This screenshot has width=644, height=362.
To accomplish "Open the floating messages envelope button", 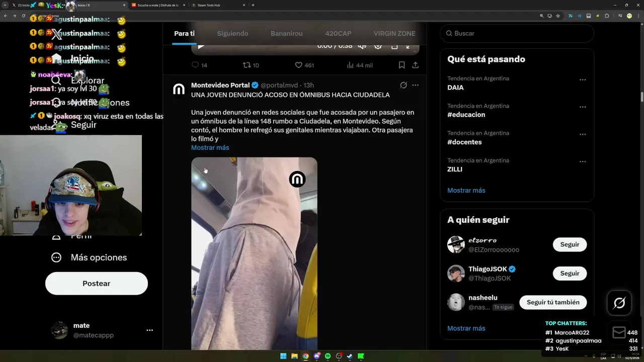I will (x=619, y=332).
